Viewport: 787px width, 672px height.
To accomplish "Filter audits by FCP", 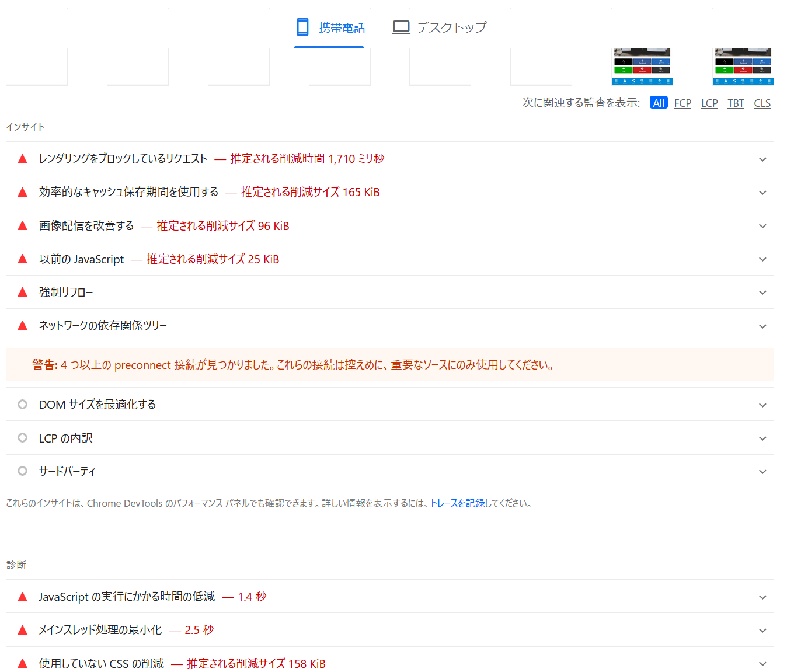I will [682, 103].
